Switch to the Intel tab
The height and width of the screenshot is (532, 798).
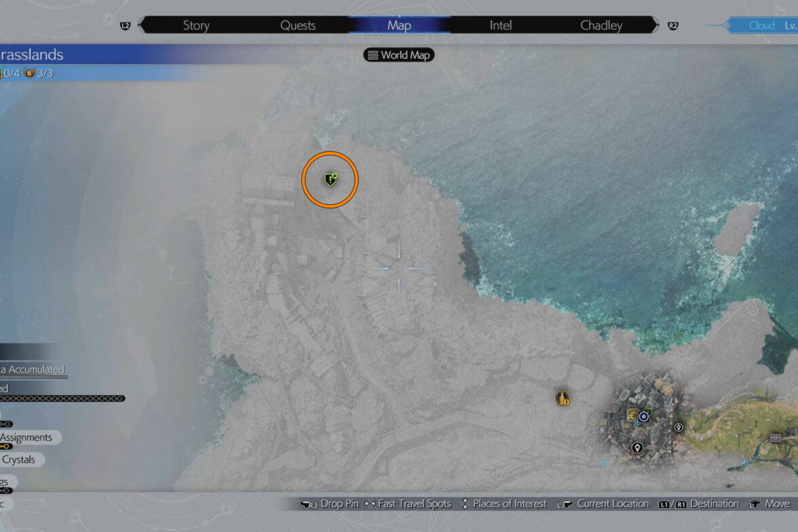pos(500,26)
